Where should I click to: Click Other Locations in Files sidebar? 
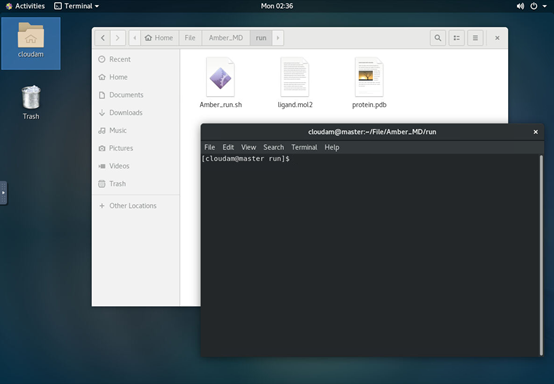[x=136, y=206]
